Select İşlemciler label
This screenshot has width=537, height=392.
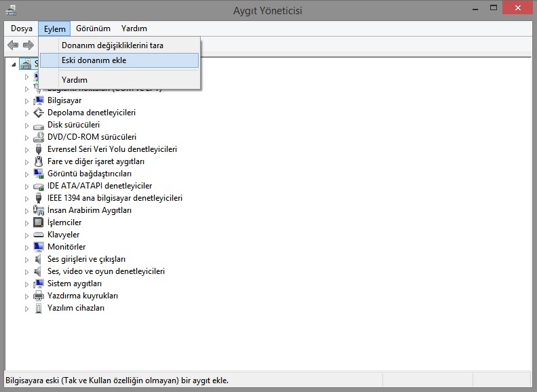click(64, 222)
